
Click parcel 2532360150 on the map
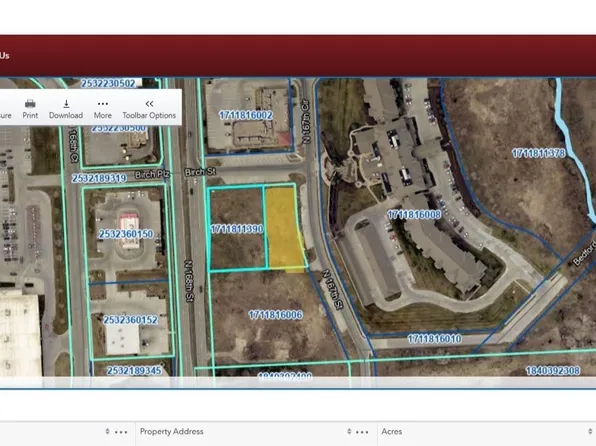click(126, 234)
